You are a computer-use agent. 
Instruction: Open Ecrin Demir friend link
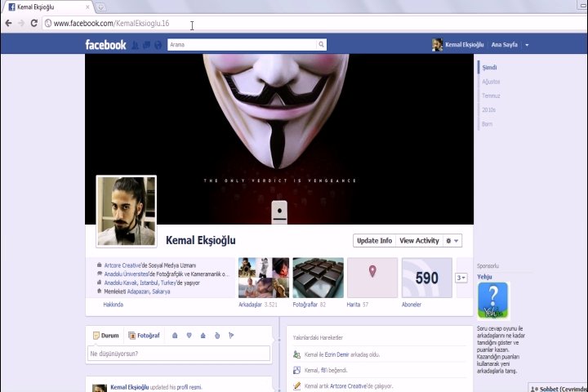coord(336,354)
